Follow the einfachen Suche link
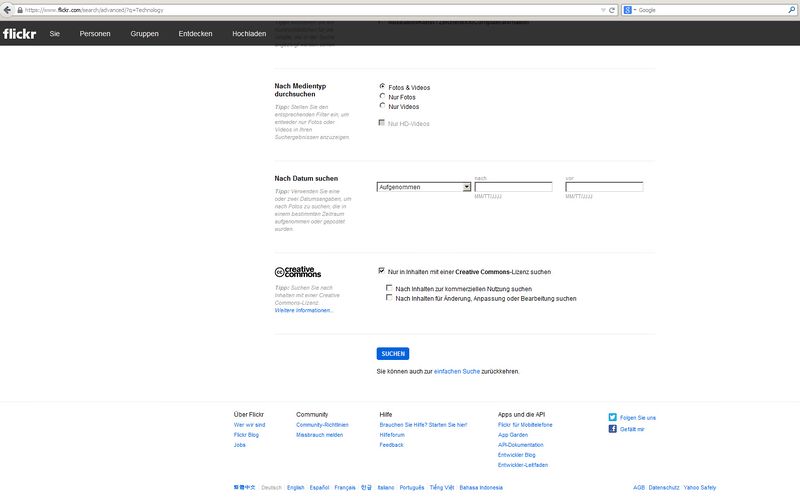Image resolution: width=800 pixels, height=499 pixels. (456, 371)
